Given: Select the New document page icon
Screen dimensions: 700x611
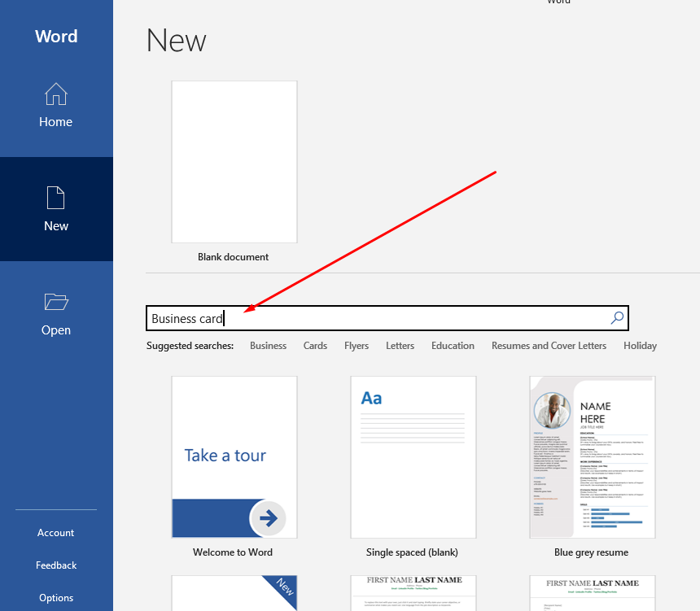Looking at the screenshot, I should [55, 198].
